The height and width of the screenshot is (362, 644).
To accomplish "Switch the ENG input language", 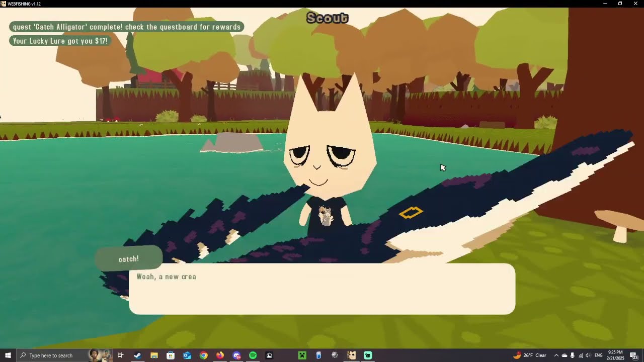I will pos(599,355).
